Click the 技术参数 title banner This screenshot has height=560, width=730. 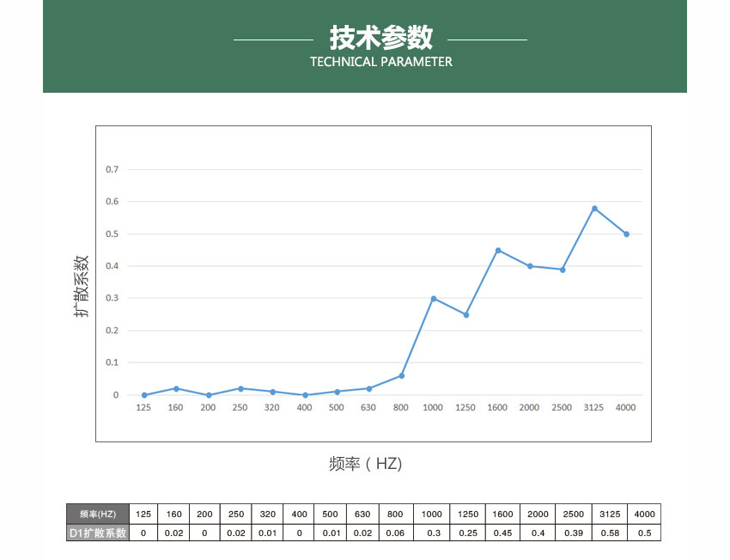point(380,35)
